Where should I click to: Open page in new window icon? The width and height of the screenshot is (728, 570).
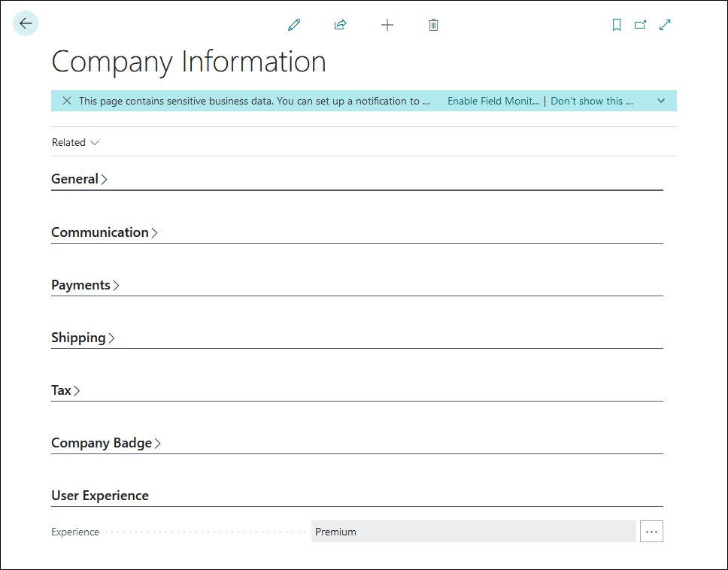click(x=640, y=25)
